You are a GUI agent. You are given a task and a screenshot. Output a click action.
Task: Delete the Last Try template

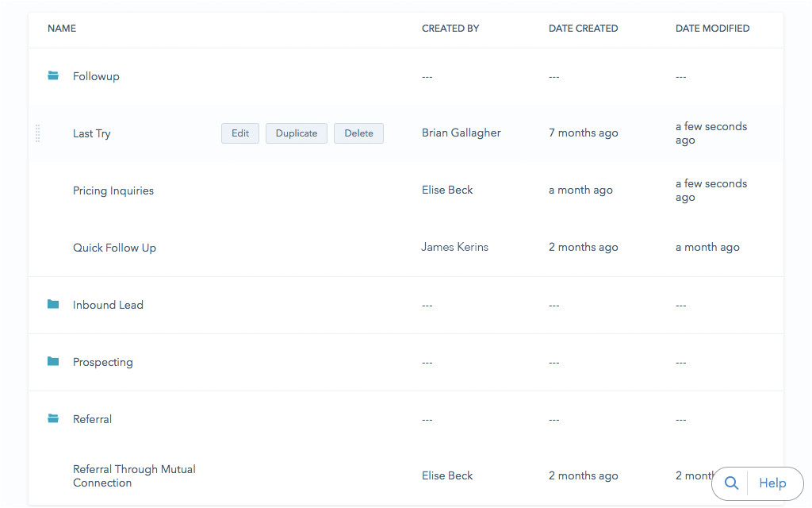click(359, 133)
